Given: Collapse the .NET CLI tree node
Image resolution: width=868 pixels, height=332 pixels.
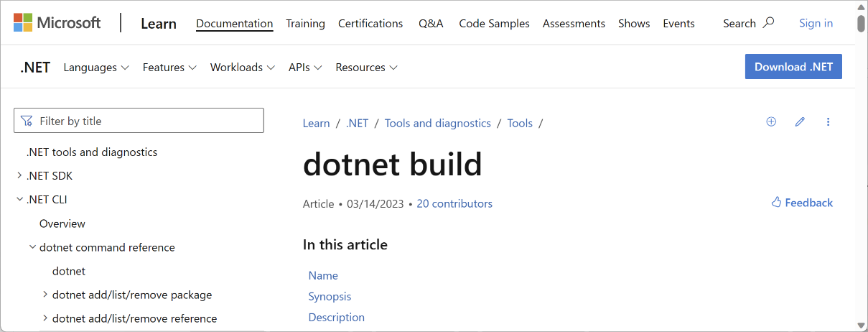Looking at the screenshot, I should pos(19,199).
